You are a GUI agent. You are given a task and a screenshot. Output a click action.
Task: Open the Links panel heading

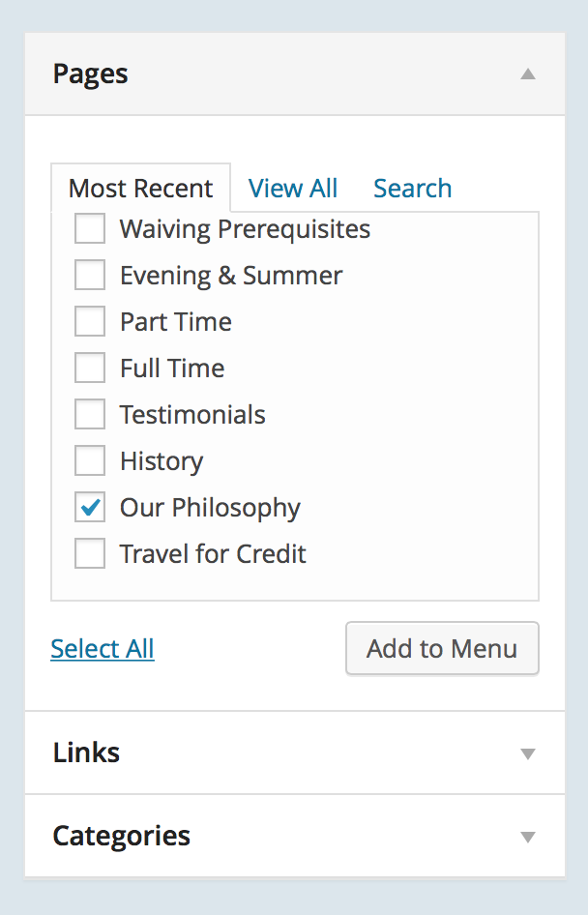pyautogui.click(x=87, y=753)
